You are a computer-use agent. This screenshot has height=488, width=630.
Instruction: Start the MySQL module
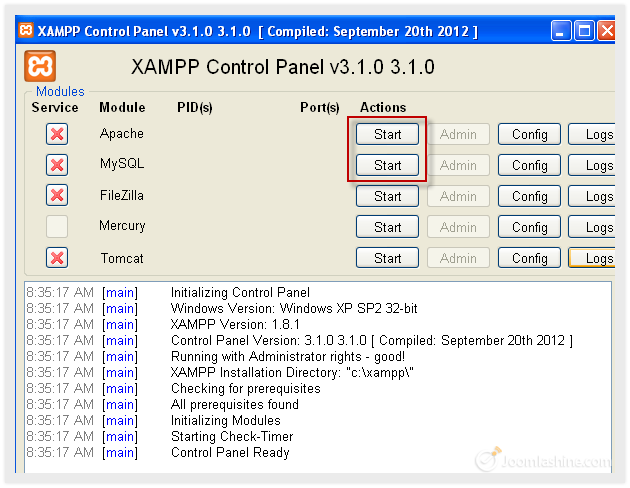pos(387,166)
